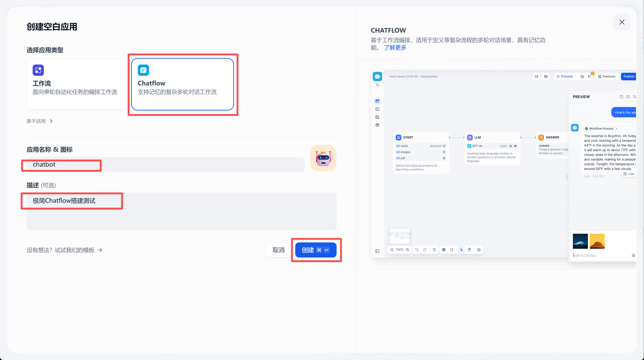This screenshot has height=360, width=644.
Task: Click the Preview run button
Action: [x=565, y=77]
